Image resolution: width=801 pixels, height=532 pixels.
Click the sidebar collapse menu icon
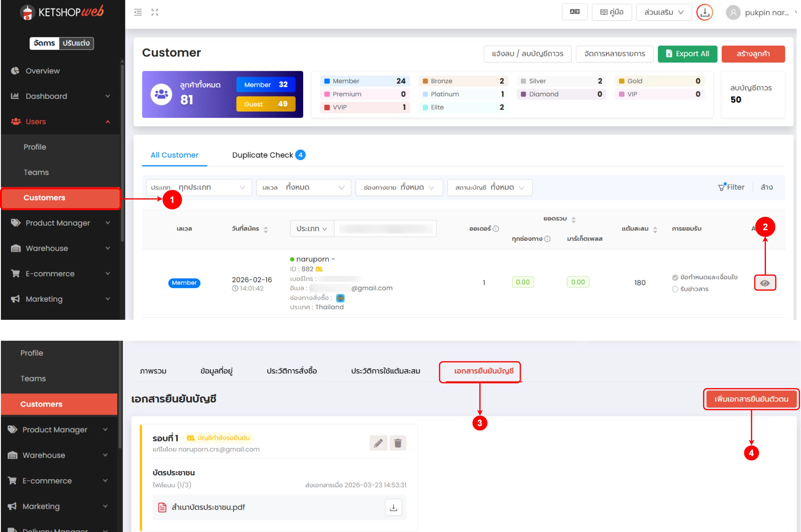point(138,13)
